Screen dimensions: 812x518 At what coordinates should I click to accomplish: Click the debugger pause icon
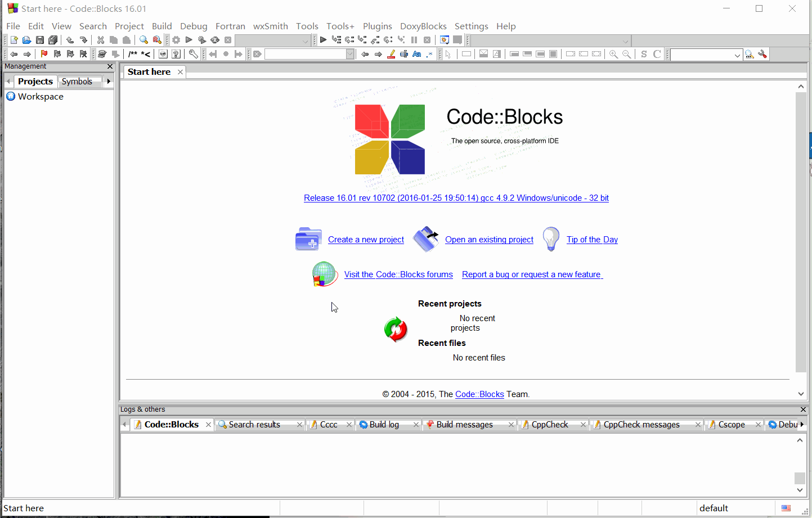tap(414, 40)
